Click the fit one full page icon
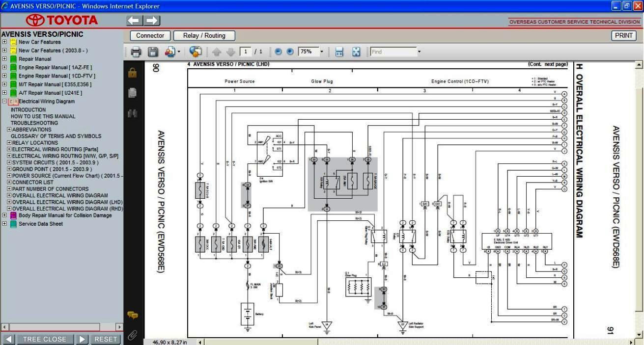The width and height of the screenshot is (644, 345). pyautogui.click(x=357, y=52)
